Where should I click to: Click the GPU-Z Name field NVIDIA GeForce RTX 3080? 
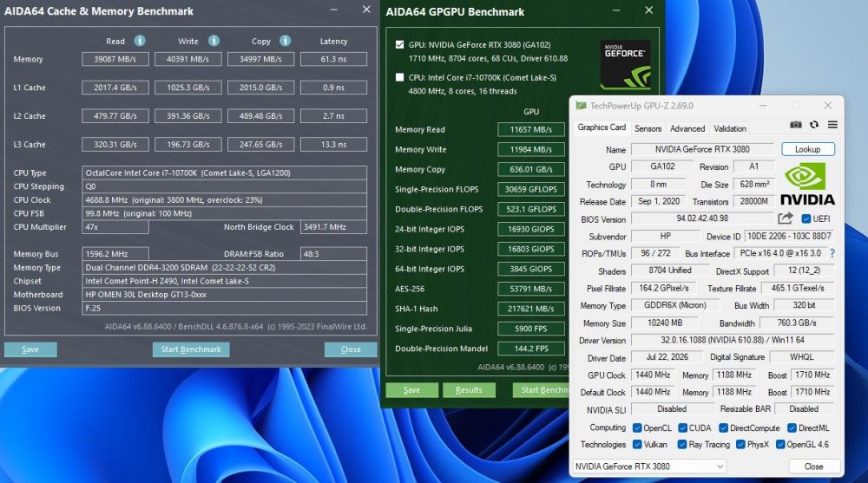(702, 149)
